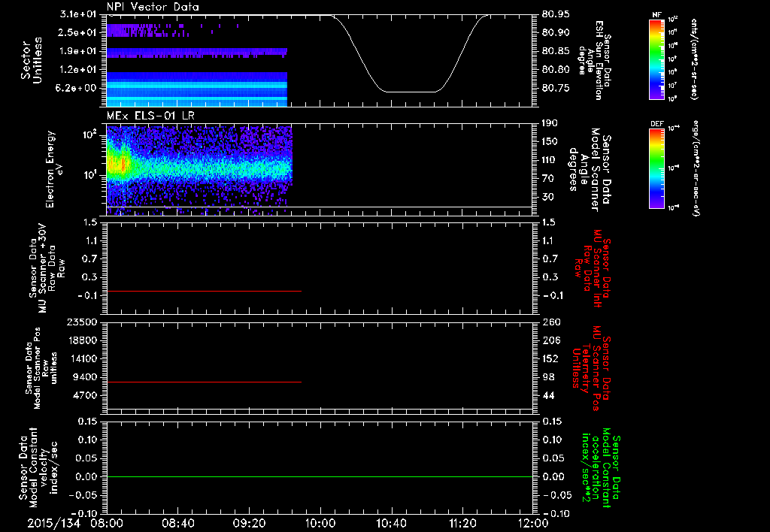
Task: Select the "NPI Vector Data" panel title
Action: tap(153, 7)
